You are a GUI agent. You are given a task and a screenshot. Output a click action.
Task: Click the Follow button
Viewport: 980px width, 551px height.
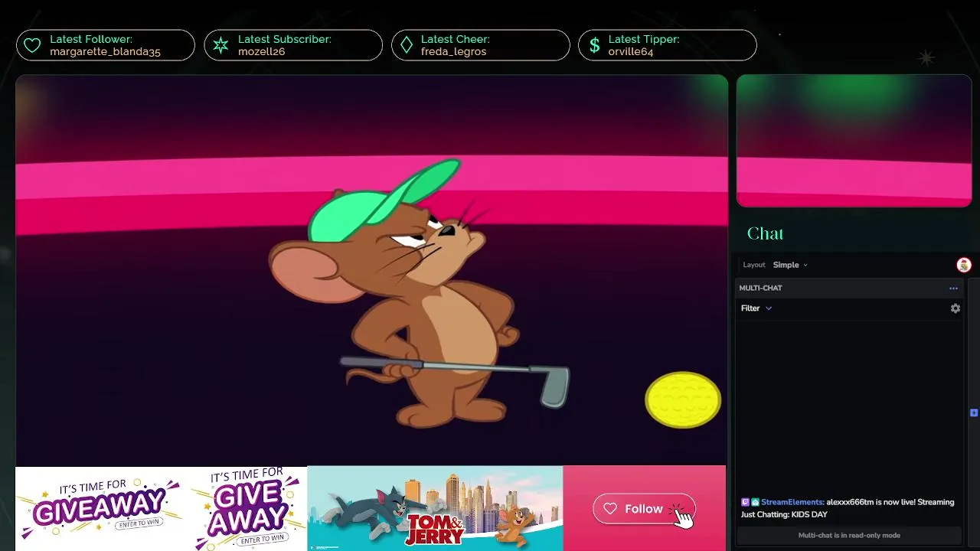point(644,509)
